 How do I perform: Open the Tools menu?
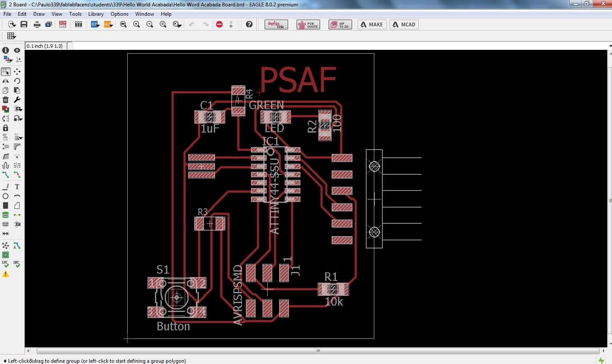pyautogui.click(x=75, y=14)
